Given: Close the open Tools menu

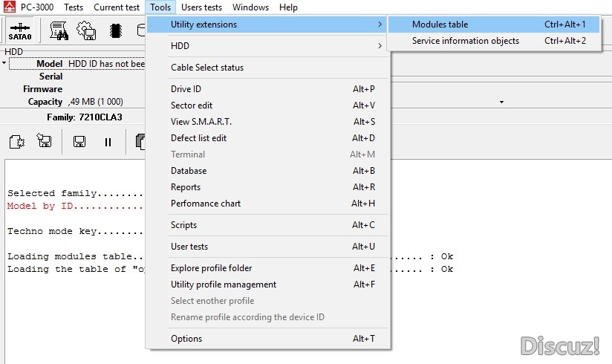Looking at the screenshot, I should 160,7.
